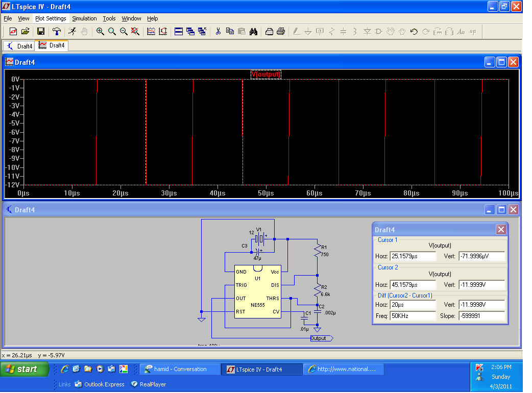Click the Zoom In magnifier icon
532x393 pixels.
click(100, 32)
